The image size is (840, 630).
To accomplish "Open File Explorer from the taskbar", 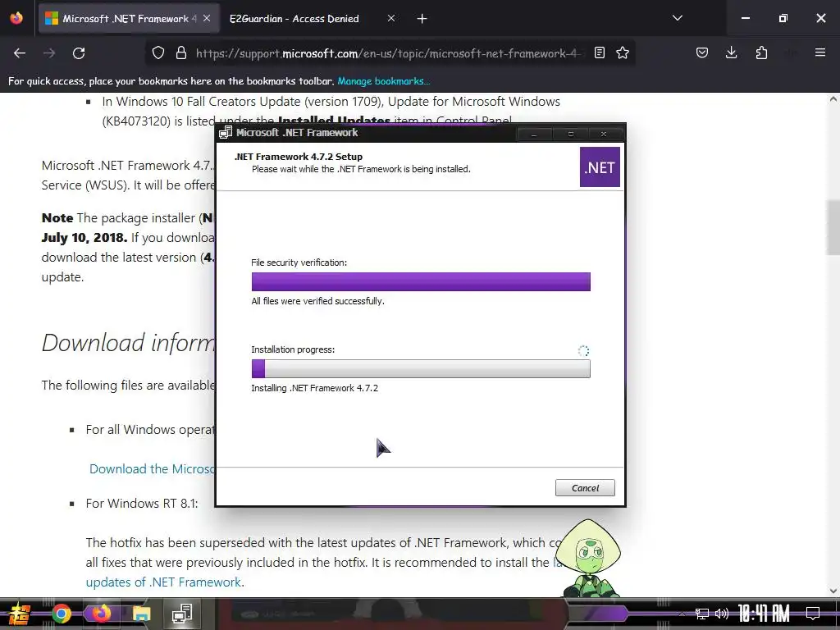I will [x=141, y=614].
